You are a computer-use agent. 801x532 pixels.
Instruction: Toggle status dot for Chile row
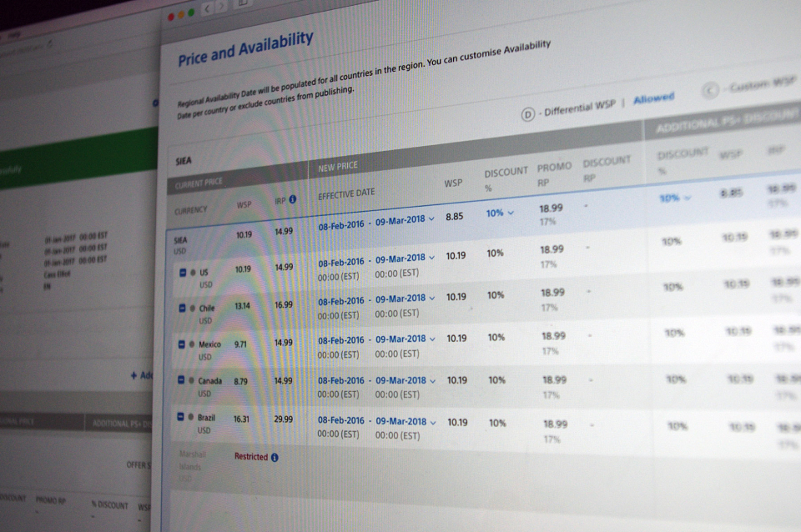pyautogui.click(x=193, y=309)
